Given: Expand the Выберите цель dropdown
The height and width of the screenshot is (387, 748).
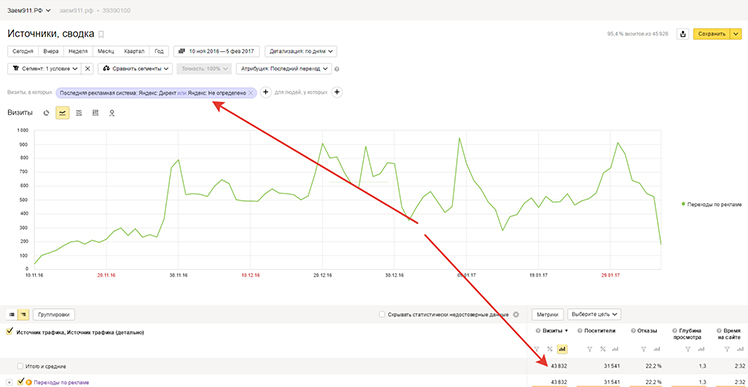Looking at the screenshot, I should coord(594,314).
